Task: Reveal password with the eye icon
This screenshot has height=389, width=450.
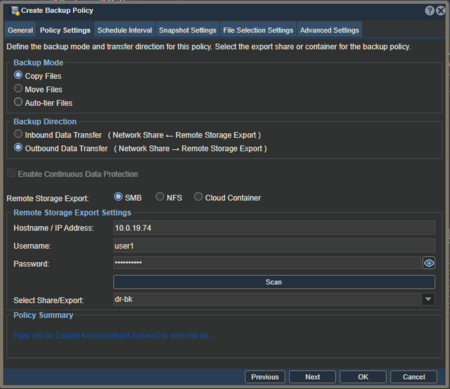Action: (x=429, y=263)
